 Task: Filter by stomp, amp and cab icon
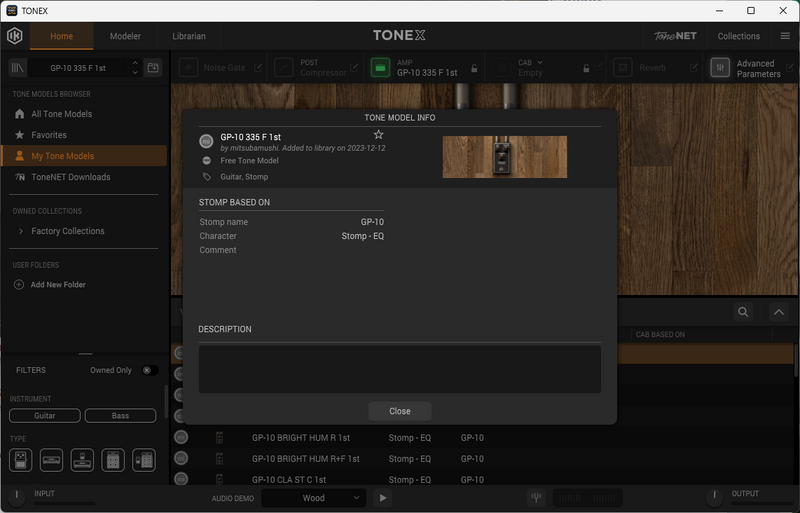click(x=144, y=460)
